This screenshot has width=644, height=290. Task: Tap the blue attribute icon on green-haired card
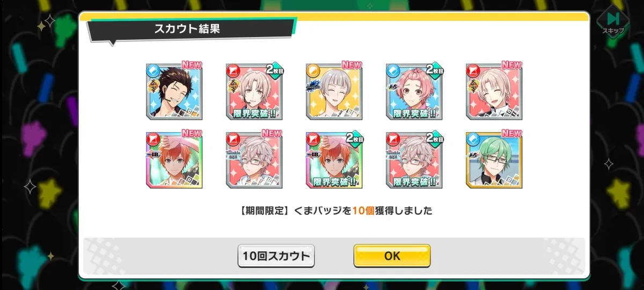473,139
